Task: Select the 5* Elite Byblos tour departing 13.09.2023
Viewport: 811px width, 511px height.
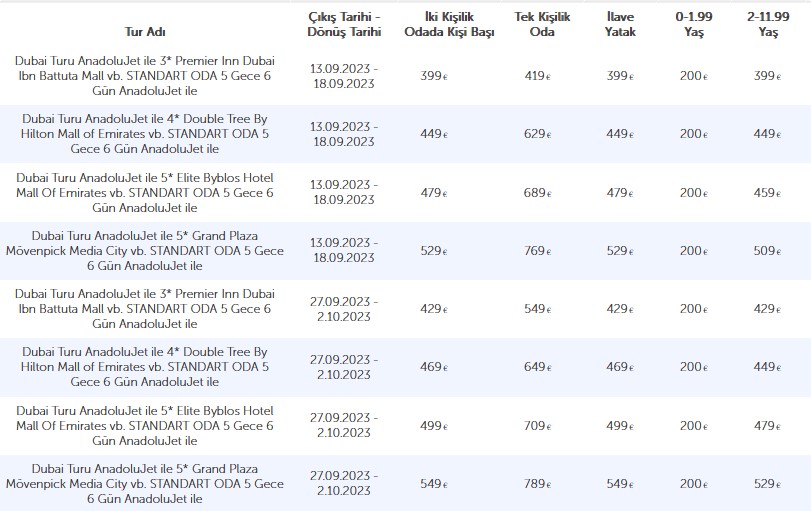Action: pyautogui.click(x=145, y=192)
